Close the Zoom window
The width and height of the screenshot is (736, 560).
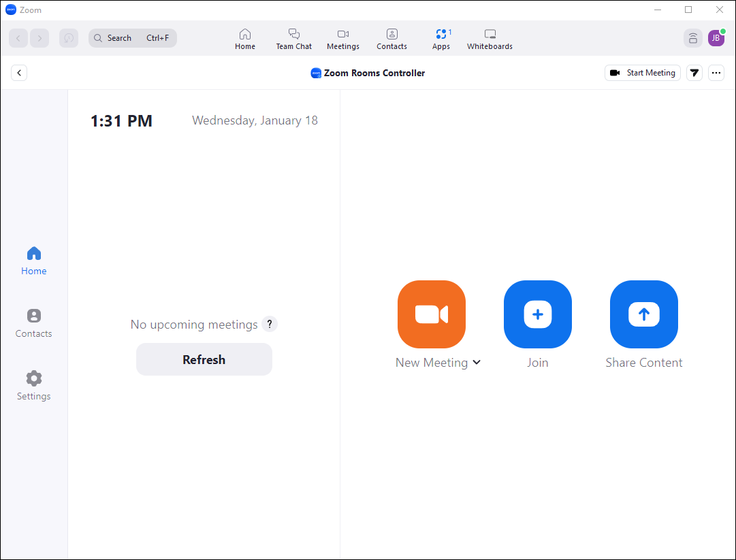pyautogui.click(x=719, y=10)
